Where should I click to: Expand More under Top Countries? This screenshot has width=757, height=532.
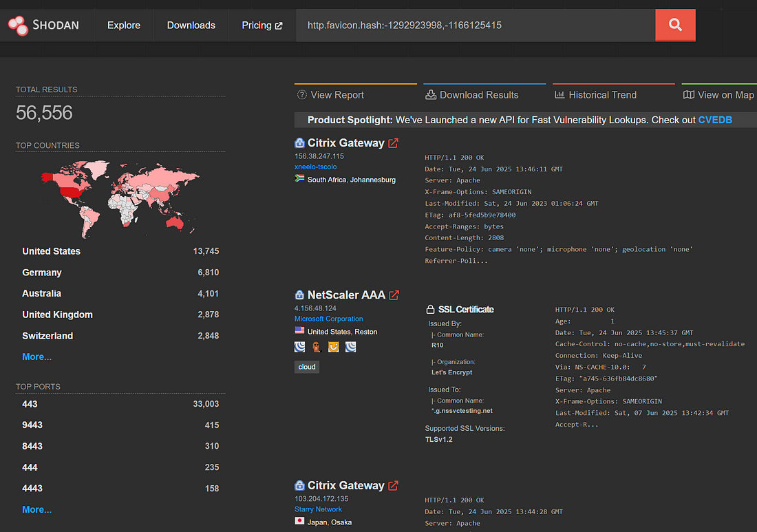(36, 357)
